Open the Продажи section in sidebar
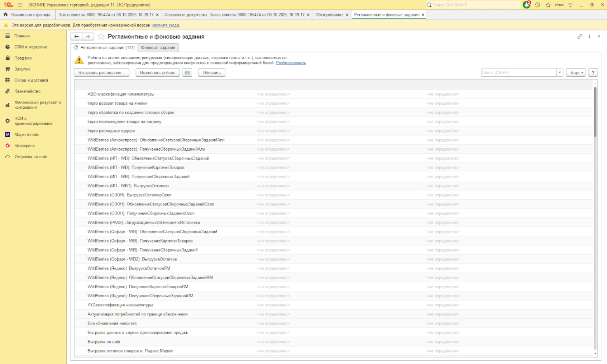The image size is (607, 364). [23, 58]
